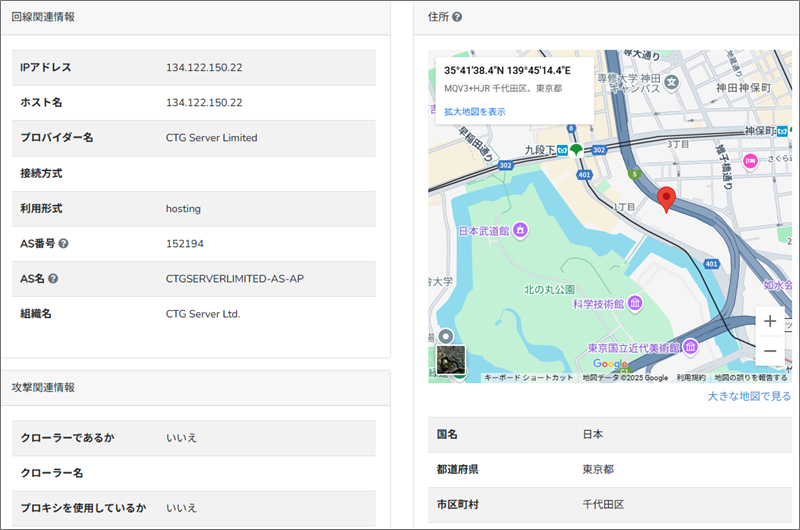Click the help icon beside AS名
Image resolution: width=800 pixels, height=530 pixels.
(x=53, y=279)
